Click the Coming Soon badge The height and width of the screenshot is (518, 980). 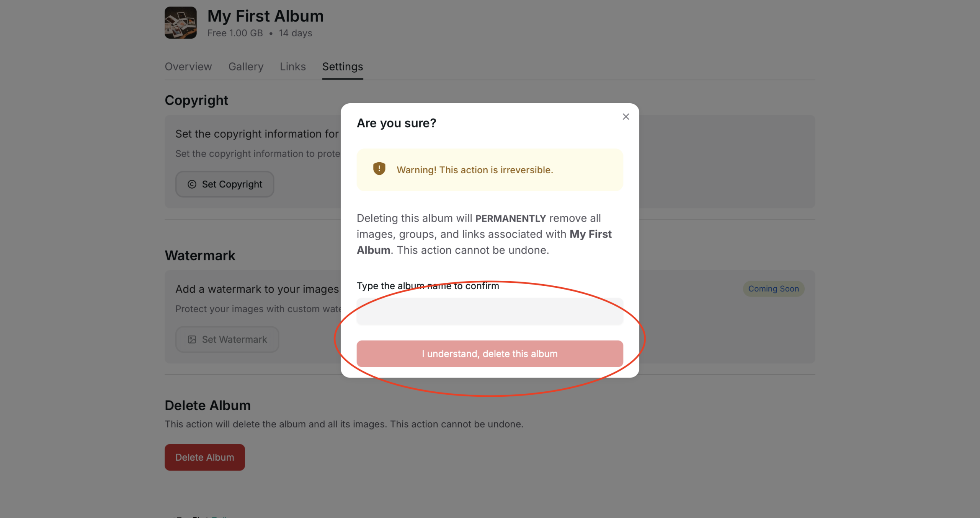[x=773, y=289]
